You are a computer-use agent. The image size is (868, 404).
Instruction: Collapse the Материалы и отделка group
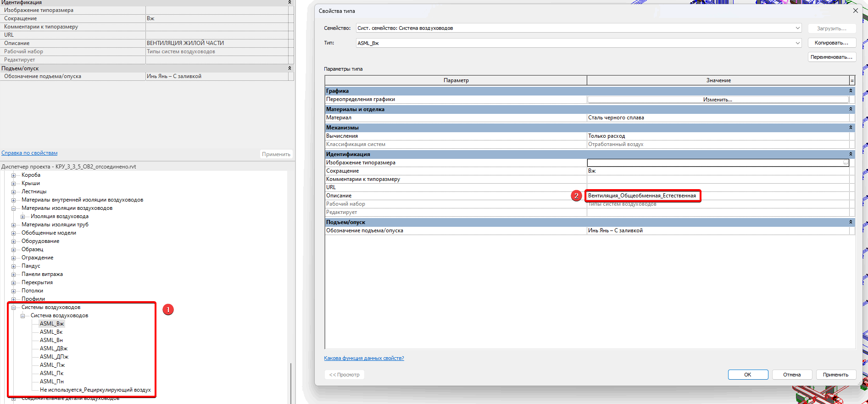point(851,109)
